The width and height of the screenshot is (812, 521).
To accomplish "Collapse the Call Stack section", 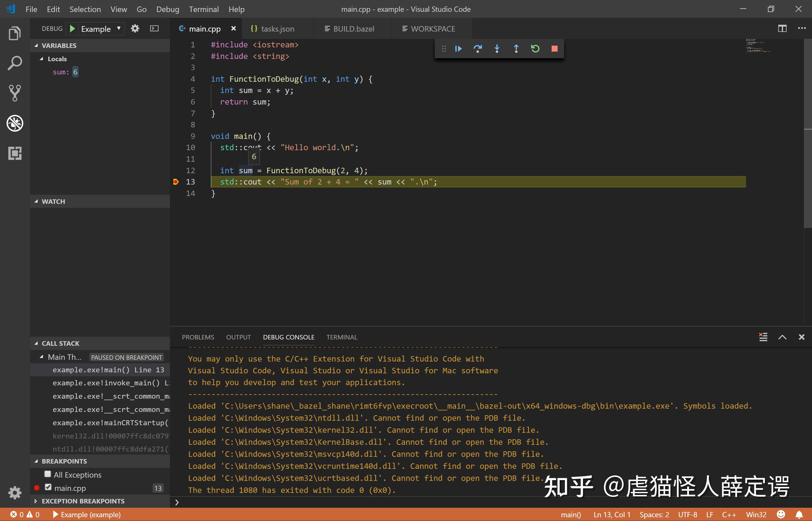I will (37, 343).
